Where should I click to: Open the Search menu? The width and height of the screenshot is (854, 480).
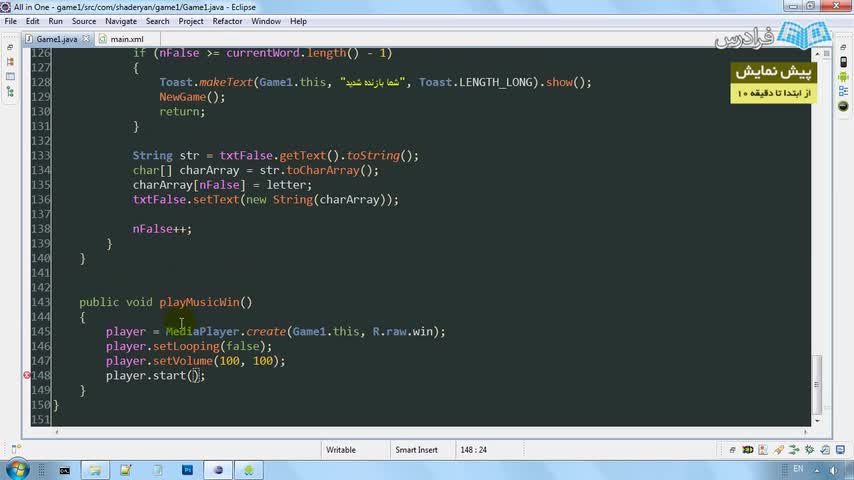(x=157, y=21)
